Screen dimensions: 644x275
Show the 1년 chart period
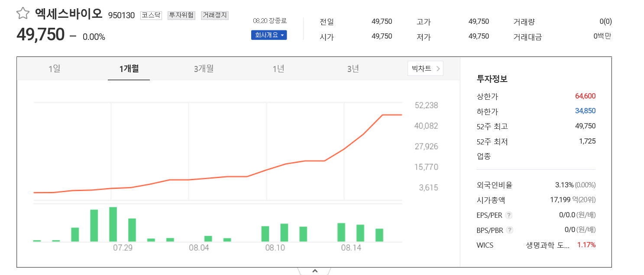point(278,69)
